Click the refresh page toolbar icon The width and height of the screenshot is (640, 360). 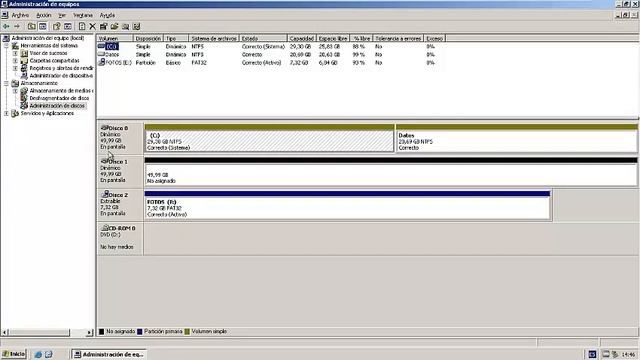coord(82,27)
